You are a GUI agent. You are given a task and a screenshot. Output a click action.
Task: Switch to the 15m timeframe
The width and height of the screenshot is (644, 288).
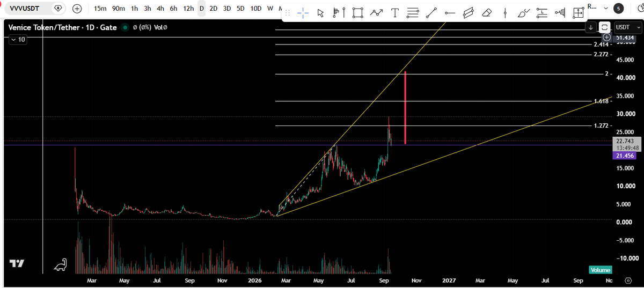100,9
